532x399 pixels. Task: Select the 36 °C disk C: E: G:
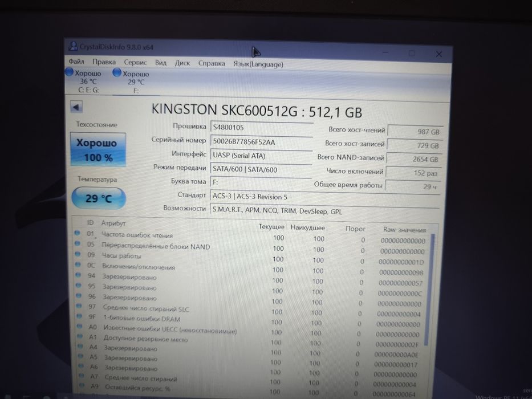click(85, 81)
